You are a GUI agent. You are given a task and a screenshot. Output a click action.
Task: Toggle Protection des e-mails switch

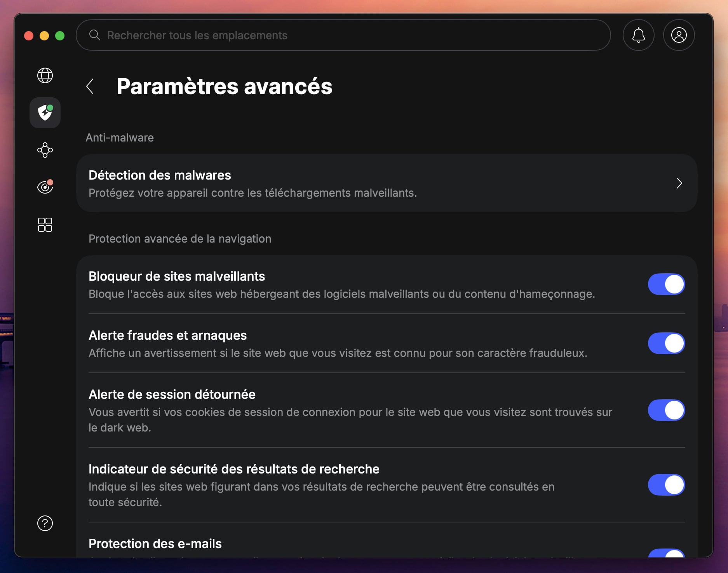666,553
